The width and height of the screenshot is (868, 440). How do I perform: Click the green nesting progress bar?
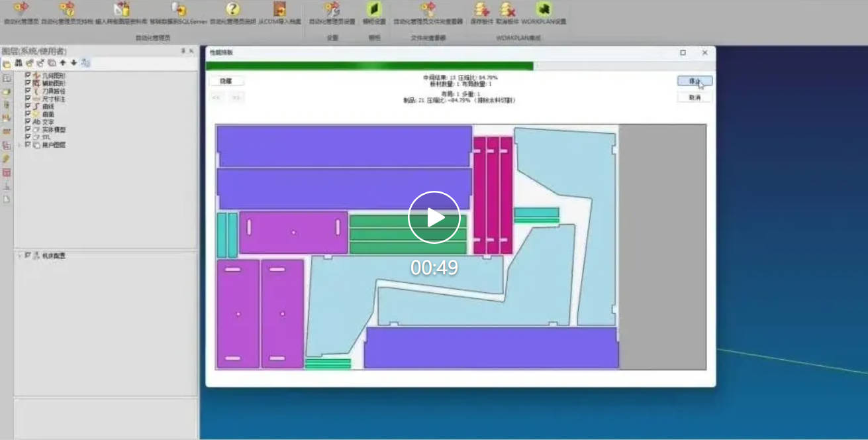370,66
